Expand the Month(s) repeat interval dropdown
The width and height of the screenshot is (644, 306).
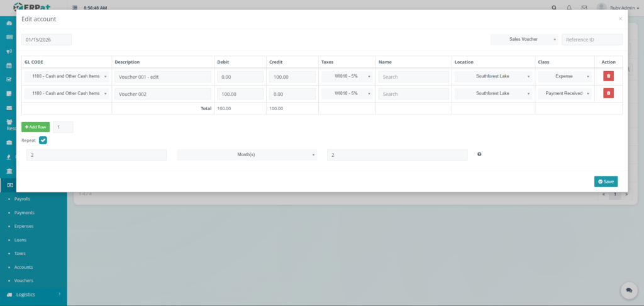click(x=247, y=155)
